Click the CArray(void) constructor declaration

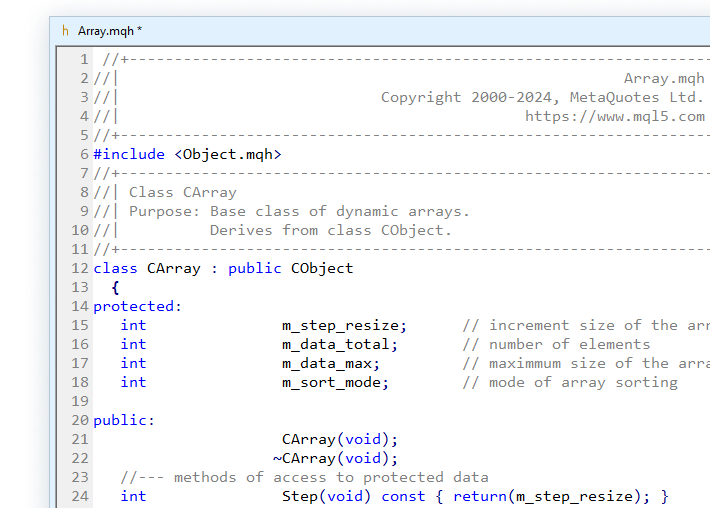tap(340, 440)
